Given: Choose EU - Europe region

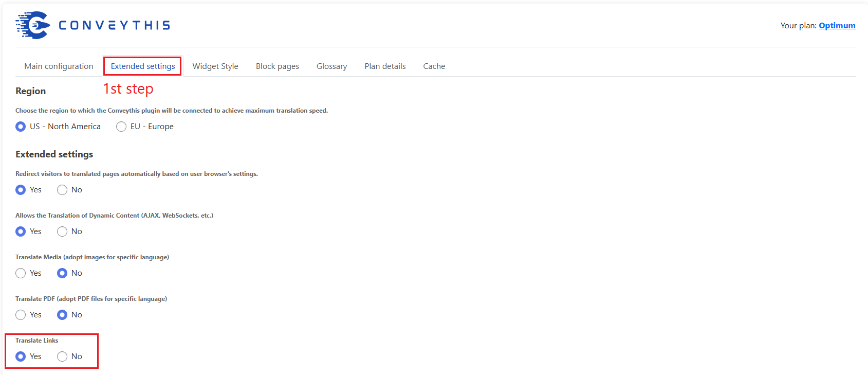Looking at the screenshot, I should pos(121,127).
